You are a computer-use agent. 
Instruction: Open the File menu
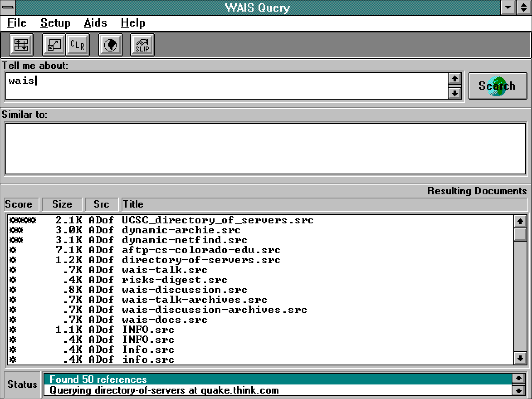(x=17, y=23)
